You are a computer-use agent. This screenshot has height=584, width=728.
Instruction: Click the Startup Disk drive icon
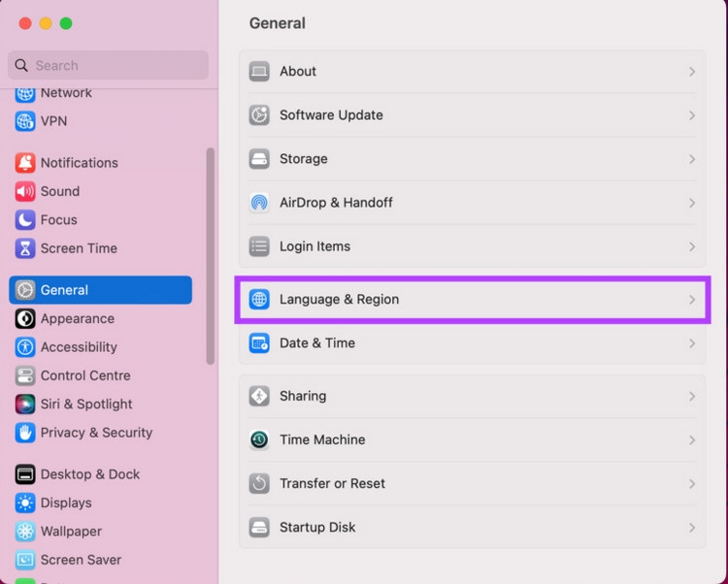coord(259,527)
